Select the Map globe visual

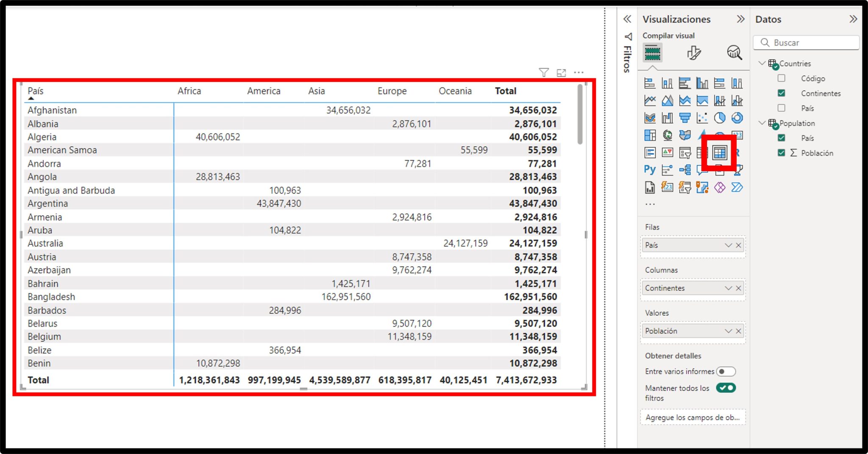click(667, 136)
